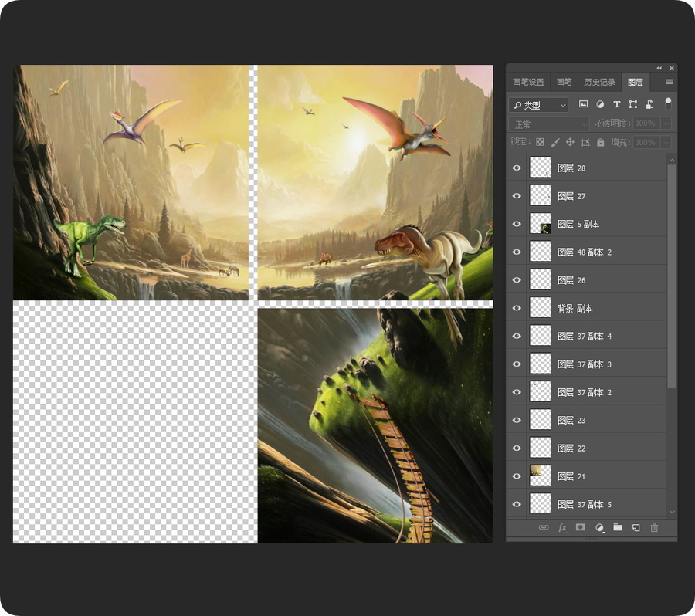The height and width of the screenshot is (616, 695).
Task: Filter layers by shape layers icon
Action: tap(633, 104)
